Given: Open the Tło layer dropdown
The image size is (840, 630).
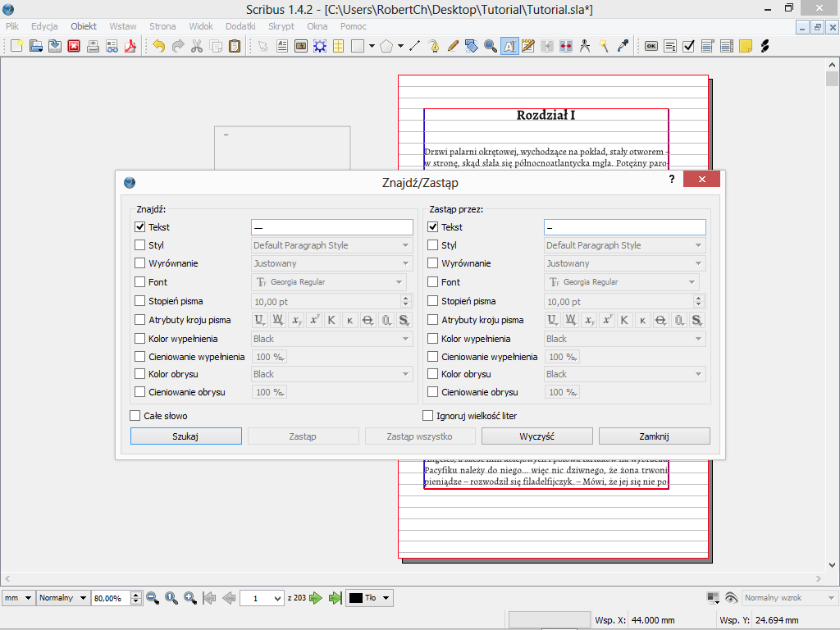Looking at the screenshot, I should coord(369,598).
